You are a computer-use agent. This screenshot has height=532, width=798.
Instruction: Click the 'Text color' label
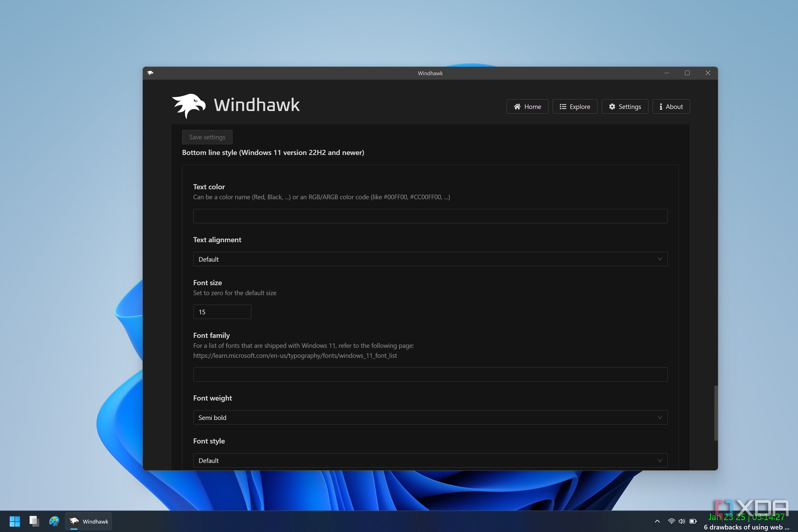(209, 187)
